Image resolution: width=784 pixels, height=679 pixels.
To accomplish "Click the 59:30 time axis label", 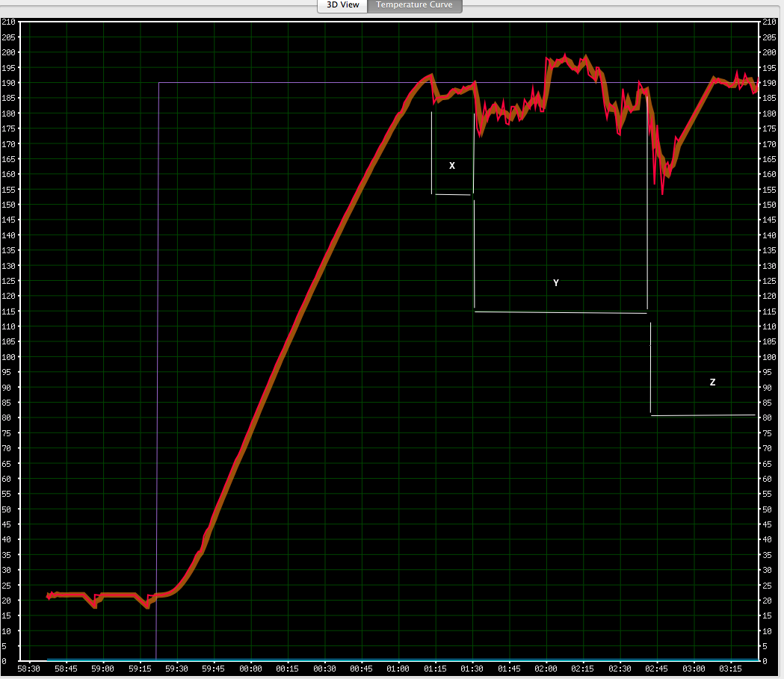I will click(x=176, y=669).
